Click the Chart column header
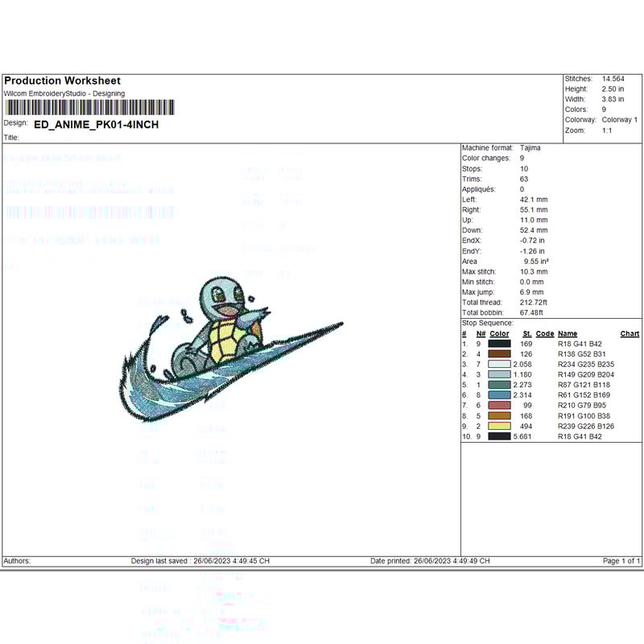 pos(630,333)
